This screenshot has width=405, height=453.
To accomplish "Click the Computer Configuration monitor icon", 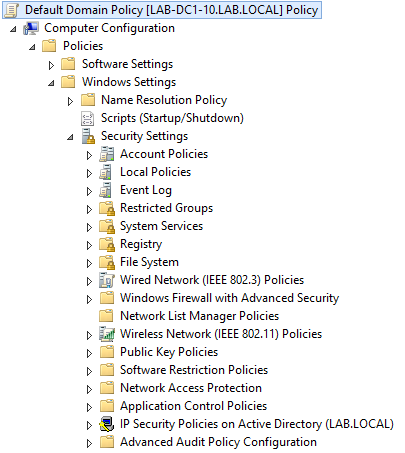I will tap(31, 28).
